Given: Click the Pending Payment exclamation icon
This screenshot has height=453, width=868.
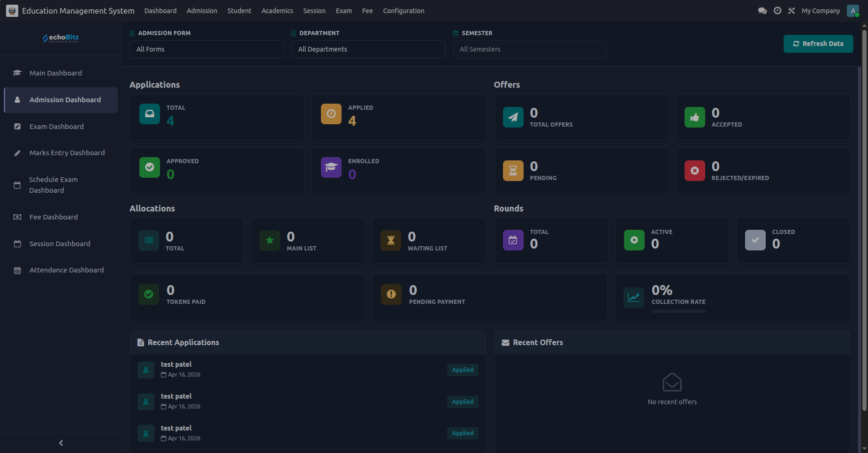Looking at the screenshot, I should (x=391, y=294).
